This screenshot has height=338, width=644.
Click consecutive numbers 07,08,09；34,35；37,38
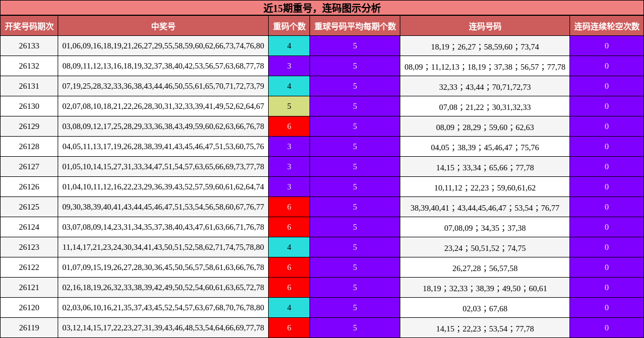pyautogui.click(x=485, y=228)
